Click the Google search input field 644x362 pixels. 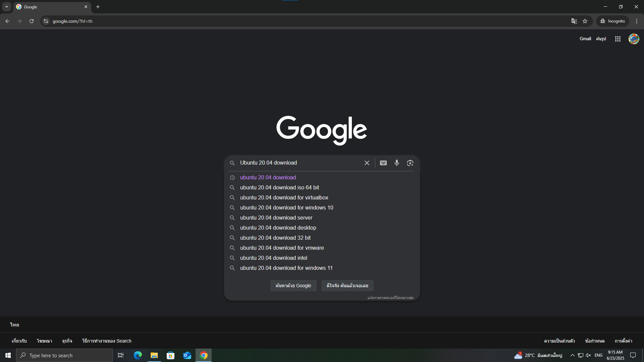299,163
